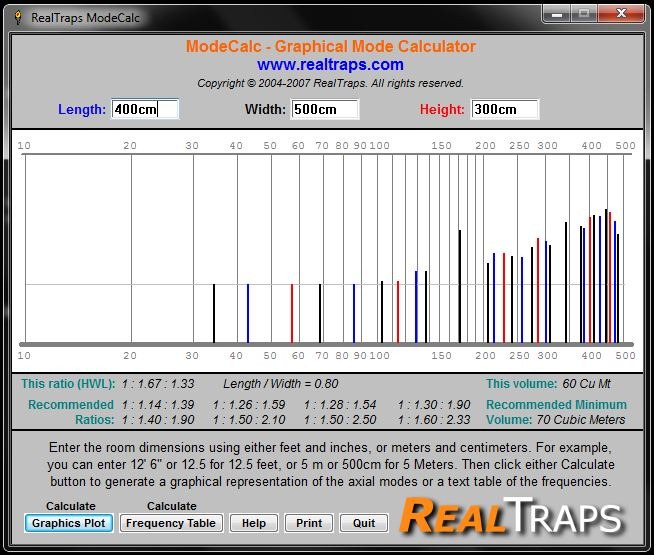Click the '70 Cubic Meters' minimum volume text
654x555 pixels.
pyautogui.click(x=581, y=419)
